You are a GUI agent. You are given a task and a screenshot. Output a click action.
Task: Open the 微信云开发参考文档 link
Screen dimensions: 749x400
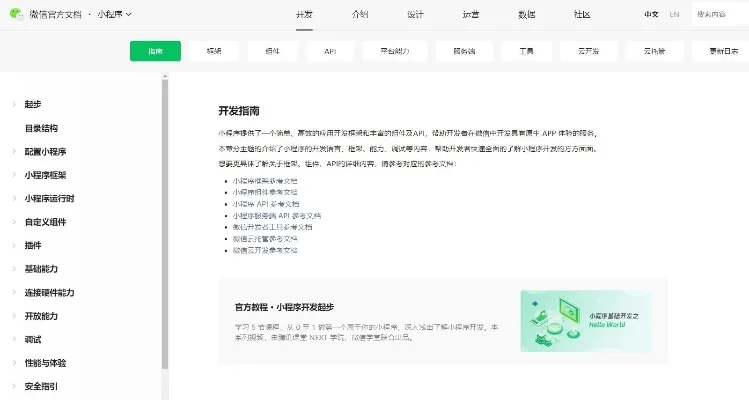[x=265, y=250]
